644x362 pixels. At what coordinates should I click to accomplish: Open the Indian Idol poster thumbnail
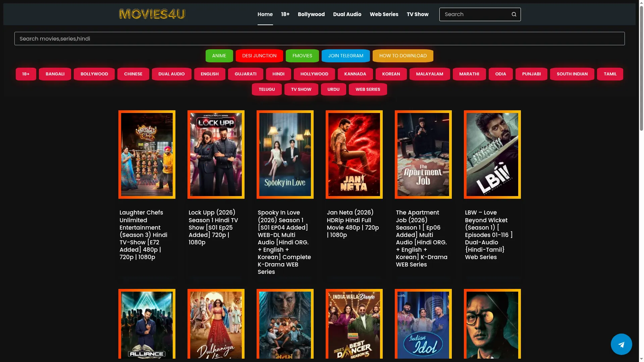[x=423, y=324]
